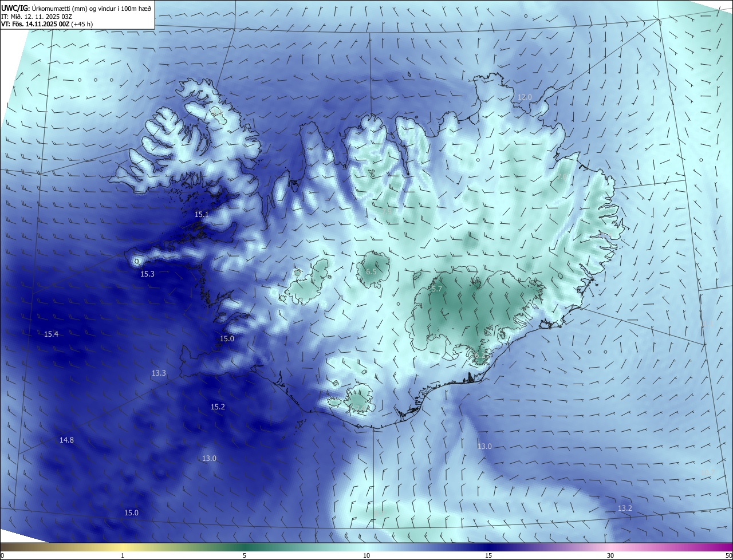
Task: Click the 15.1 precipitable water value
Action: coord(202,215)
